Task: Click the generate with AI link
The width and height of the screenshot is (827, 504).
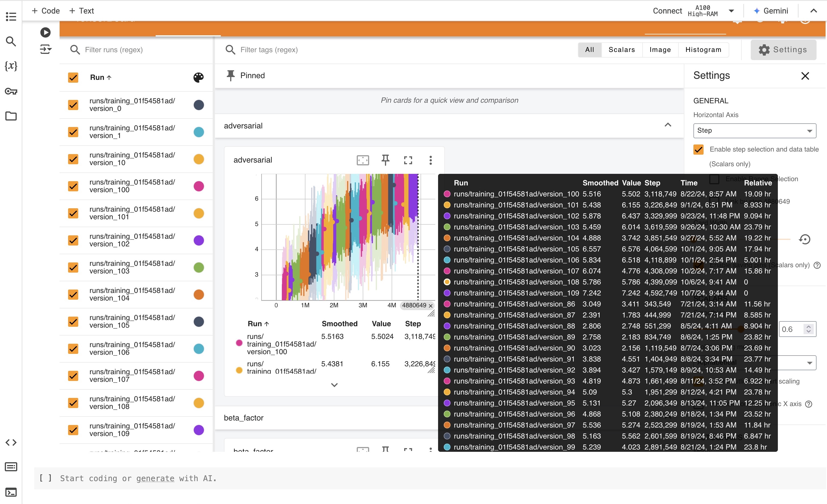Action: [x=155, y=478]
